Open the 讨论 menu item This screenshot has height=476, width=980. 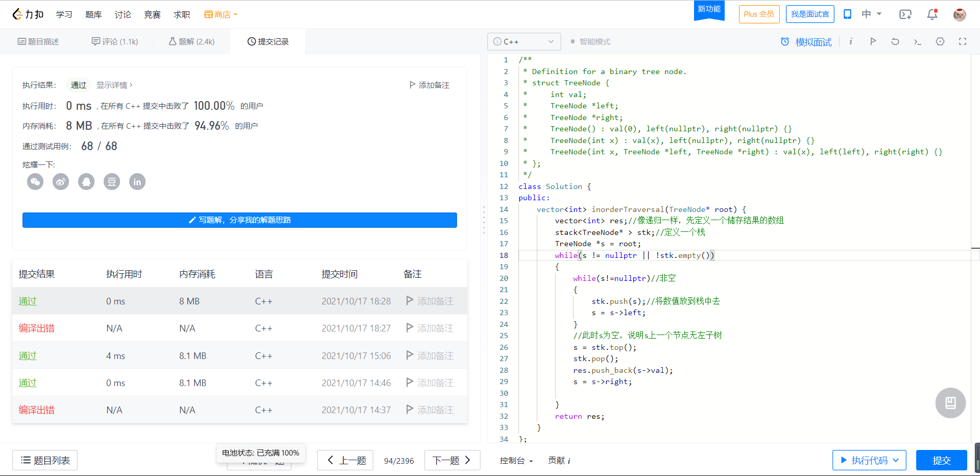[x=123, y=14]
